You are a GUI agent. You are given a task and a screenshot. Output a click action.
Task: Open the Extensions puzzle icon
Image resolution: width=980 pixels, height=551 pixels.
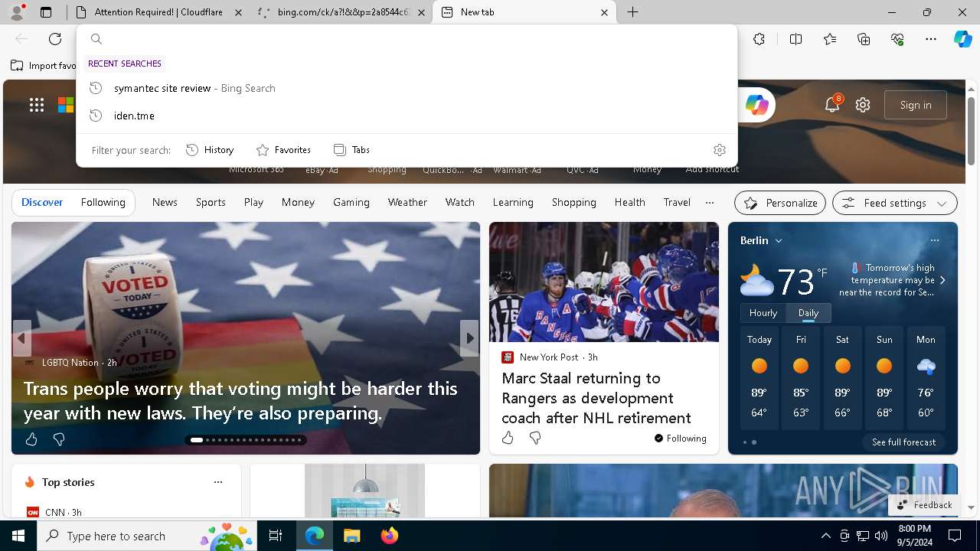[x=759, y=39]
